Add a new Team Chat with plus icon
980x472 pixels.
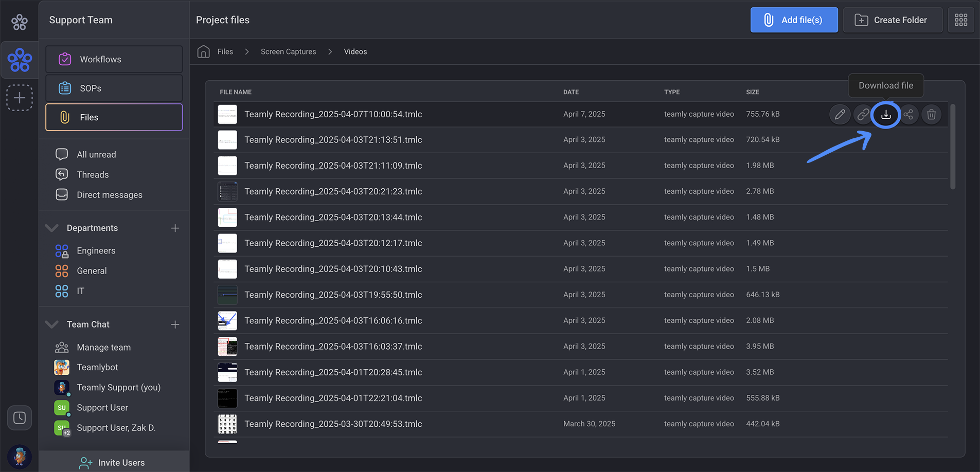(175, 324)
